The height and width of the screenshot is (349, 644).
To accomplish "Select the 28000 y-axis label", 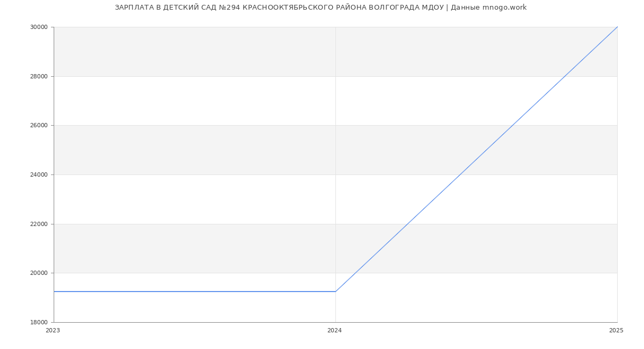I will coord(39,76).
